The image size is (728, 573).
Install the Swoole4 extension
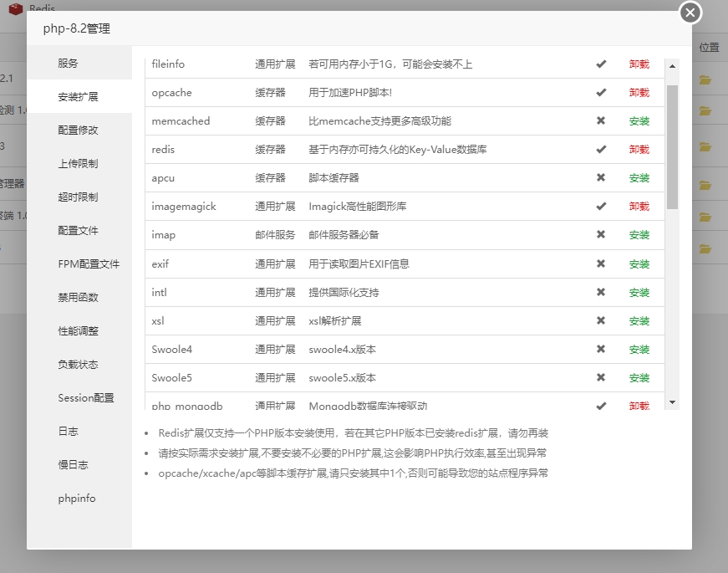[x=639, y=349]
